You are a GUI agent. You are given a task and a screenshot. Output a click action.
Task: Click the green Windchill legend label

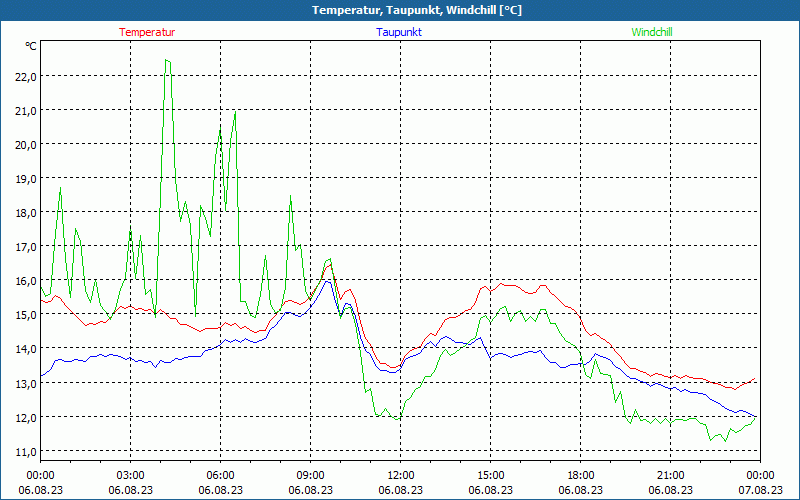click(x=652, y=32)
